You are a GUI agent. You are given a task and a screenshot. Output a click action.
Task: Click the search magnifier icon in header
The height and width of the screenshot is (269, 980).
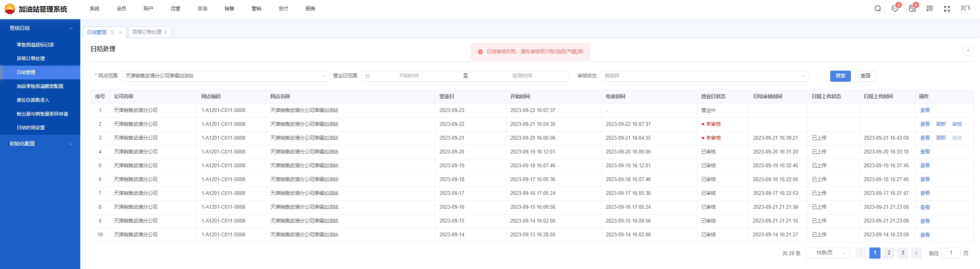(x=877, y=8)
